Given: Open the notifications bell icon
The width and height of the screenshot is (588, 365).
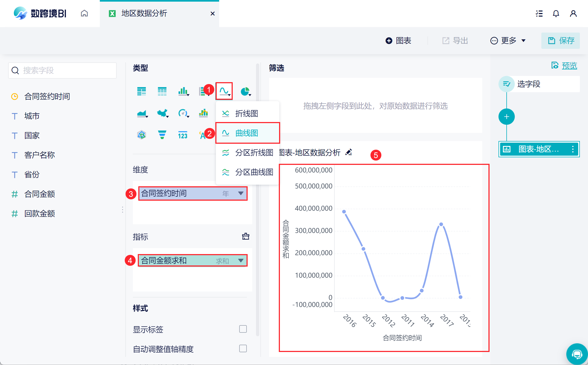Looking at the screenshot, I should [x=556, y=14].
